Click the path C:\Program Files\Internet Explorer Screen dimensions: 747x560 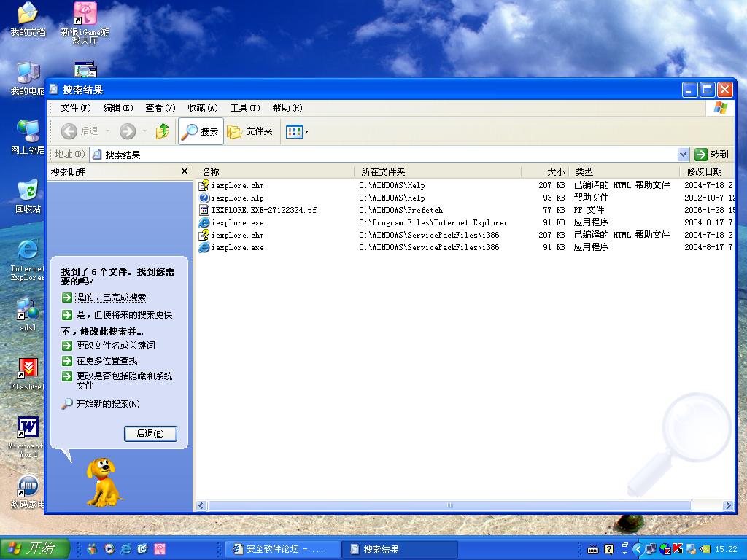pyautogui.click(x=433, y=222)
